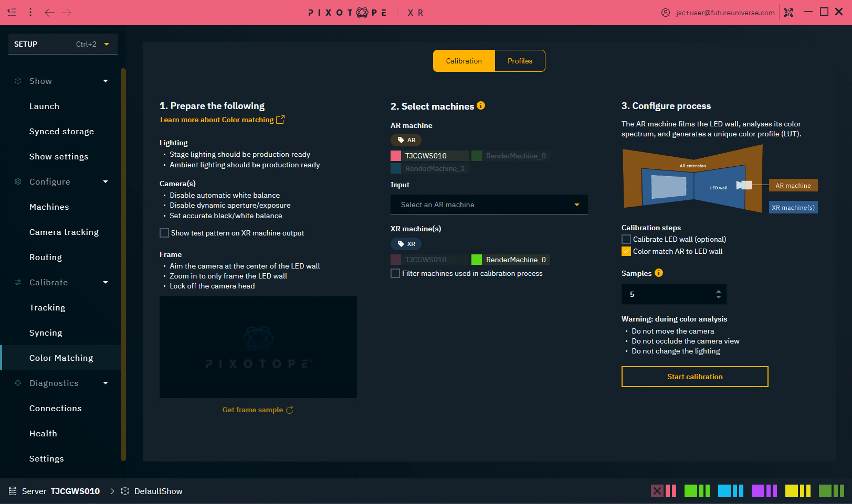Open Synced storage page
The height and width of the screenshot is (504, 852).
click(x=61, y=131)
